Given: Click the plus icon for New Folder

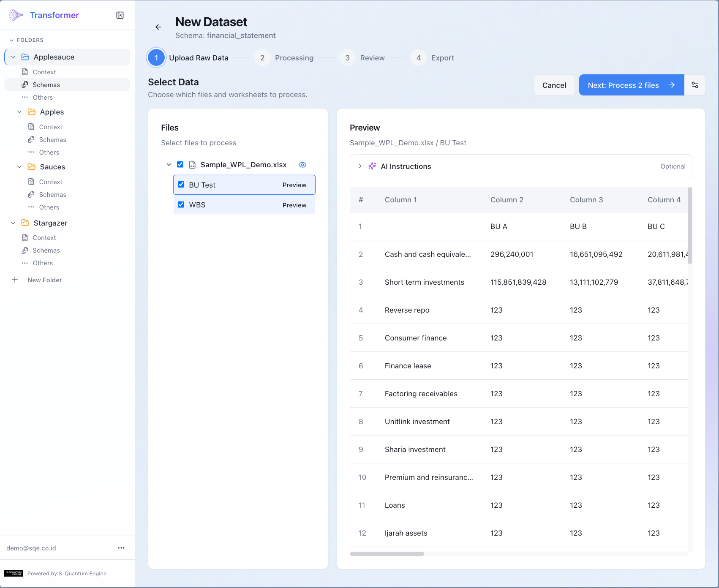Looking at the screenshot, I should [15, 280].
